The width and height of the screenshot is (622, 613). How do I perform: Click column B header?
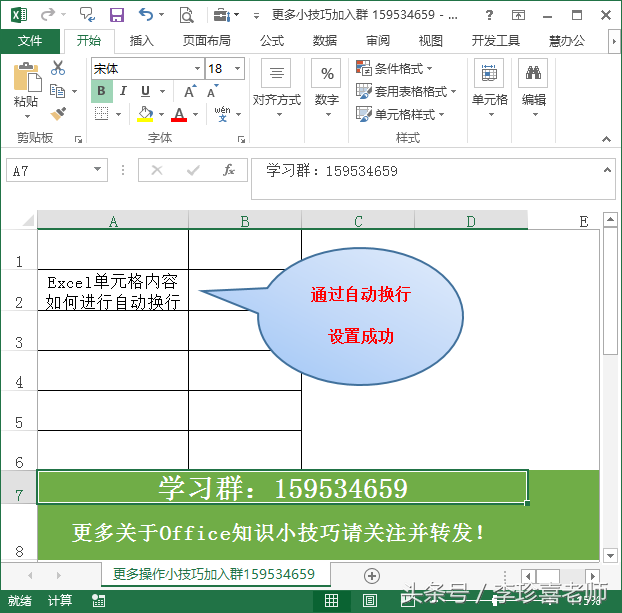[245, 221]
